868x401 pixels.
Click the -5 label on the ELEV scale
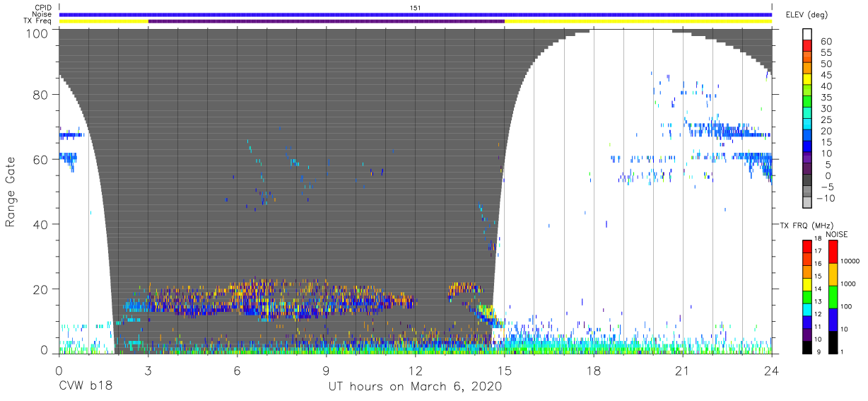827,187
